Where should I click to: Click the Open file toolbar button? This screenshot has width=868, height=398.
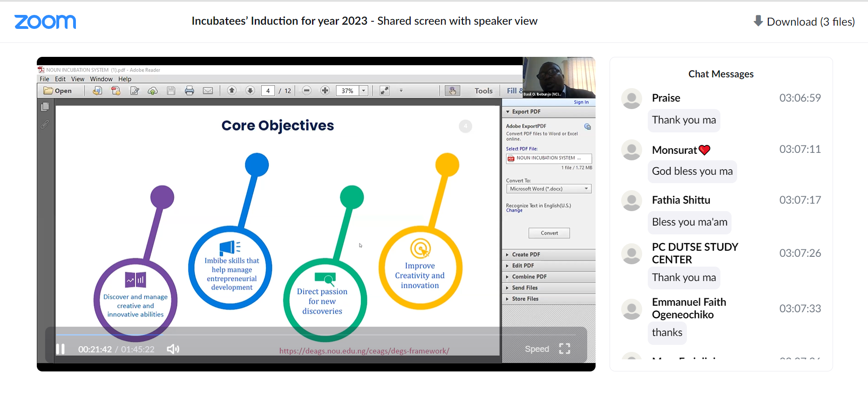(x=58, y=91)
